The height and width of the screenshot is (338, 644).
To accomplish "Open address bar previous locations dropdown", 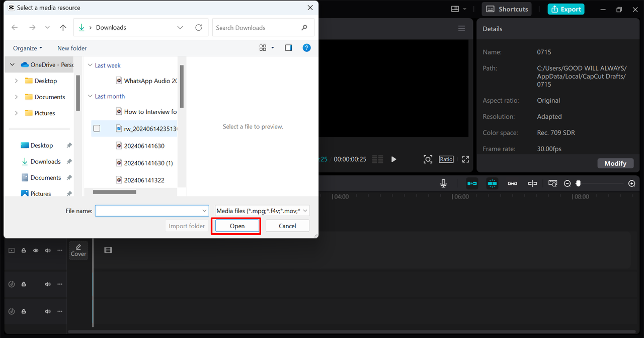I will 180,28.
